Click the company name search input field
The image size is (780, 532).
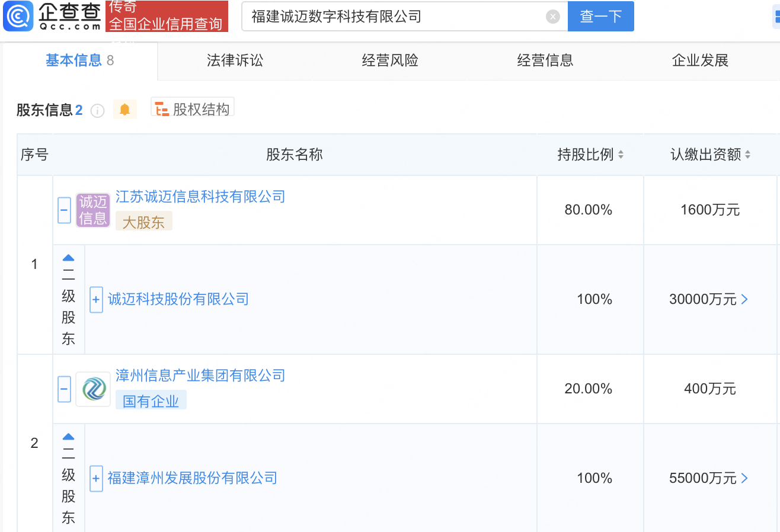[394, 17]
